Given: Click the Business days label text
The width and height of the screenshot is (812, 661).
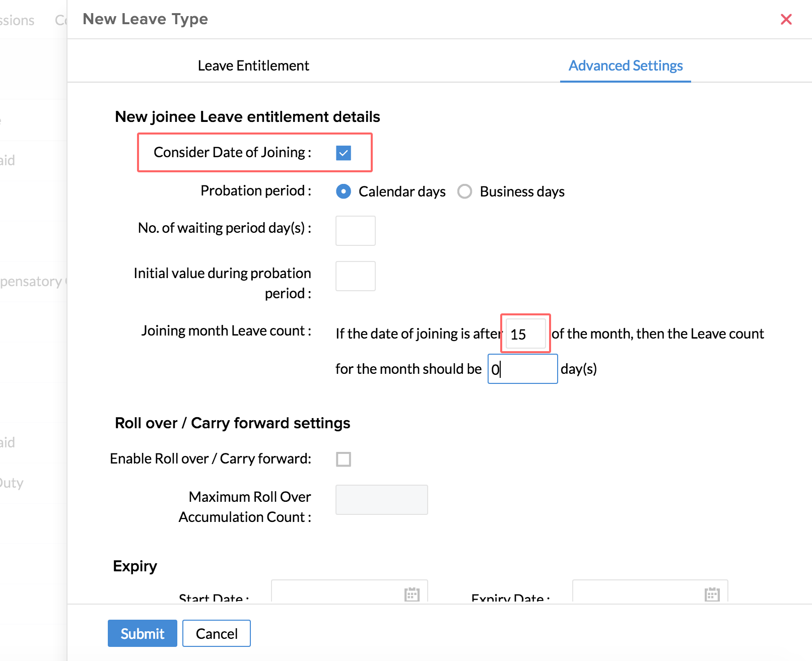Looking at the screenshot, I should pyautogui.click(x=522, y=191).
